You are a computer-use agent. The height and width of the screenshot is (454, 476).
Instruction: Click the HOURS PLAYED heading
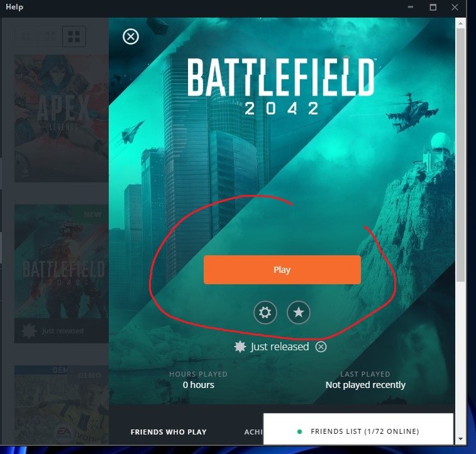point(198,374)
